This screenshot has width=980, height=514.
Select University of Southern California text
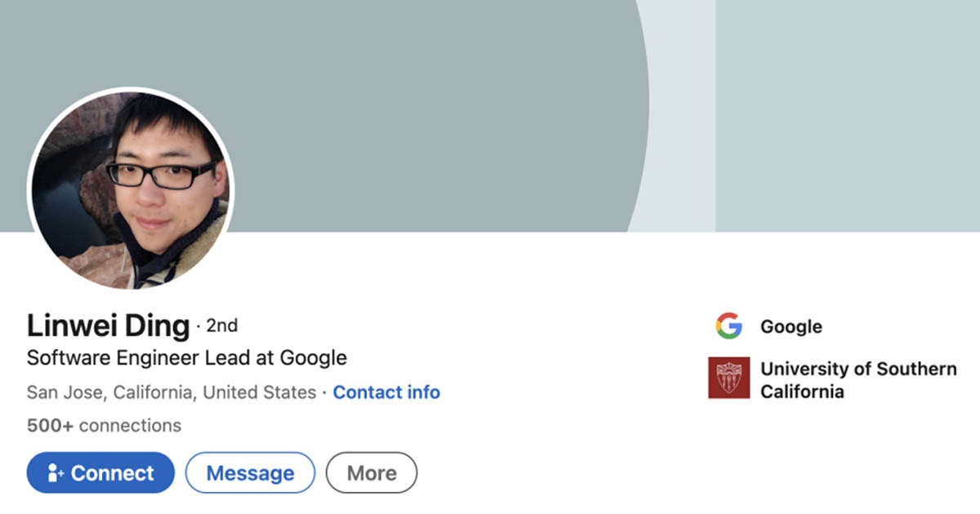tap(857, 380)
